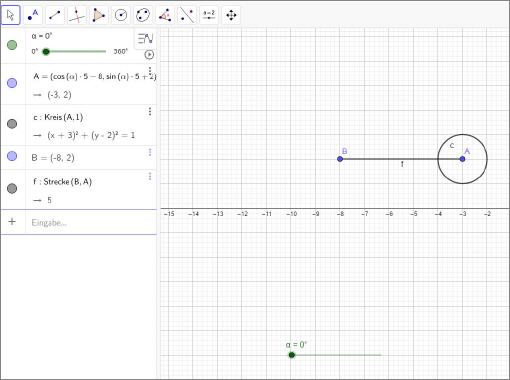This screenshot has height=380, width=510.
Task: Select the Polygon tool
Action: 99,15
